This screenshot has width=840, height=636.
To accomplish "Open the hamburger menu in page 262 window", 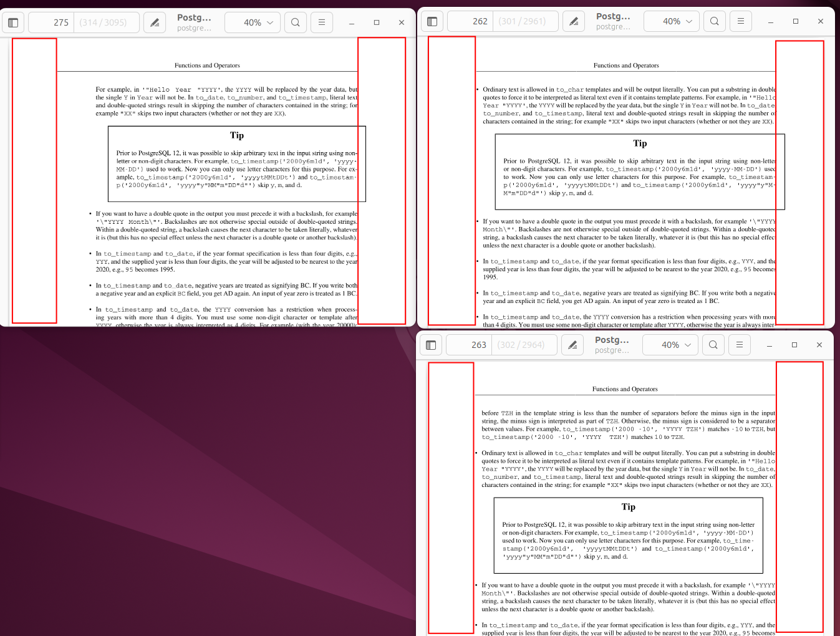I will point(741,21).
